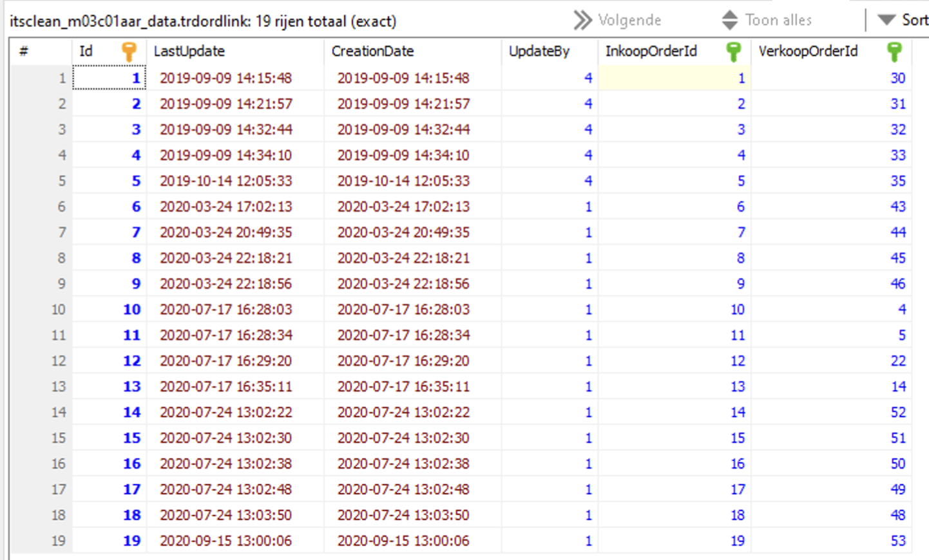929x560 pixels.
Task: Click the CreationDate column header
Action: click(372, 51)
